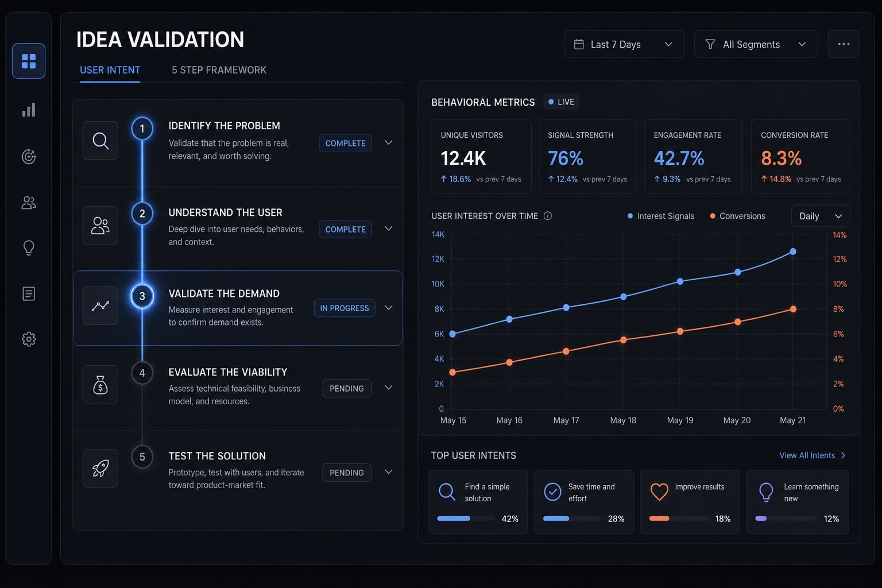Screen dimensions: 882x588
Task: Click the IN PROGRESS status badge
Action: [x=345, y=308]
